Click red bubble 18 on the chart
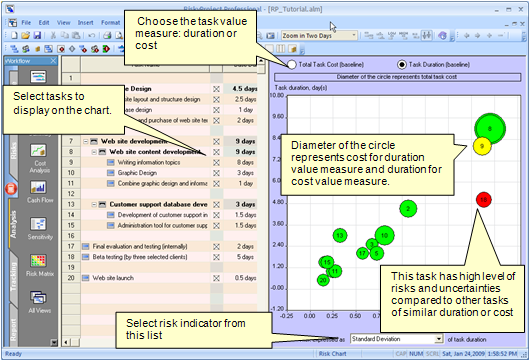The width and height of the screenshot is (530, 361). tap(483, 200)
